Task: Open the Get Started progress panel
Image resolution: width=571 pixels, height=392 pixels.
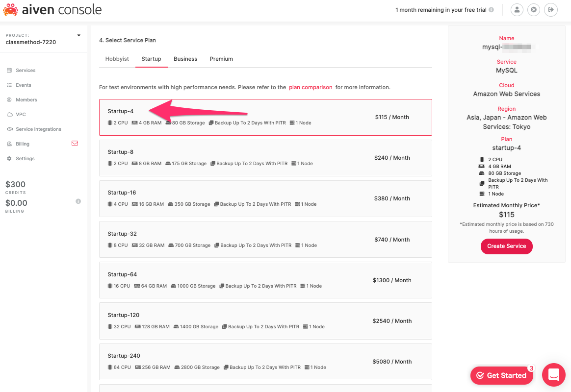Action: click(501, 375)
